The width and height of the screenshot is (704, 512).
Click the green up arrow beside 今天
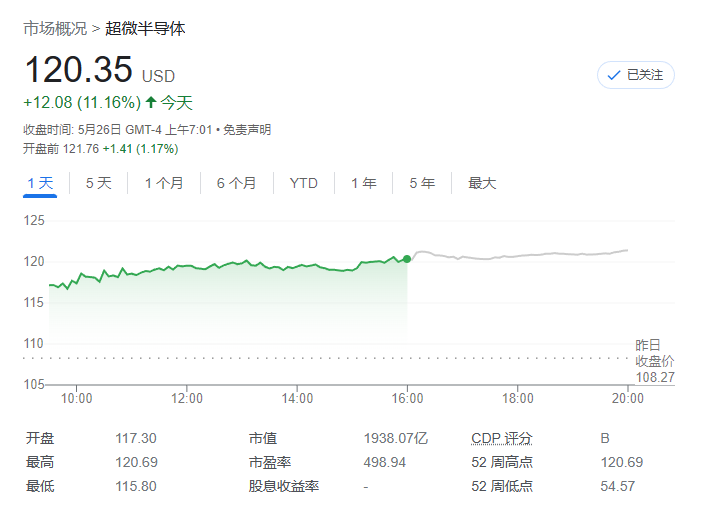(151, 102)
